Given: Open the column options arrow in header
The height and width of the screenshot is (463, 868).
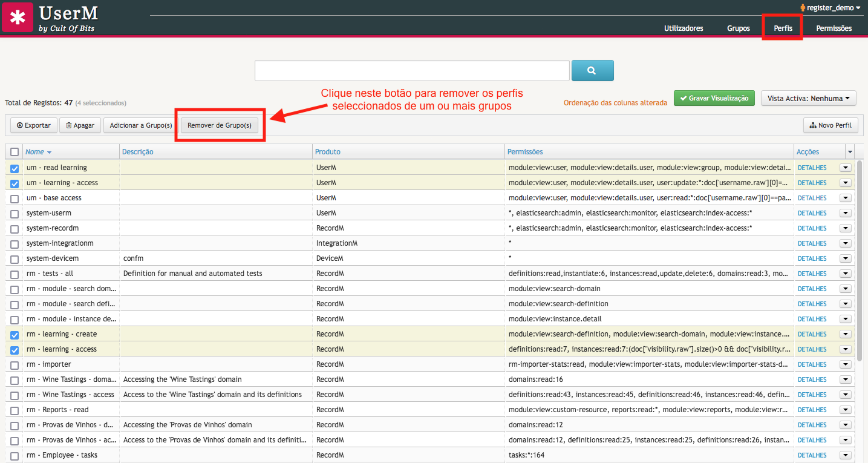Looking at the screenshot, I should [x=850, y=152].
